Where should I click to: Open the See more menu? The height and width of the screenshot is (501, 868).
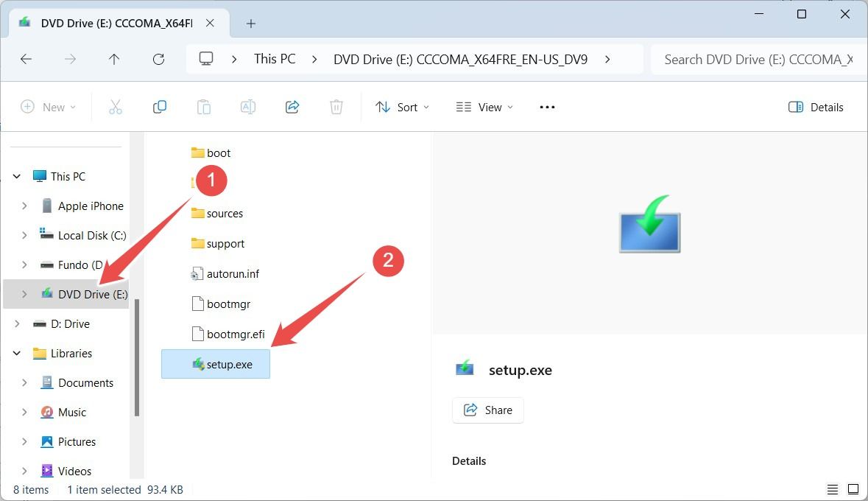547,107
